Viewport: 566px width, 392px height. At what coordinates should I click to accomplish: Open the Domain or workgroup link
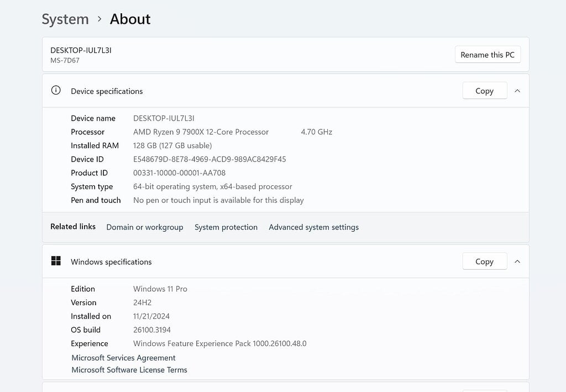pos(144,227)
